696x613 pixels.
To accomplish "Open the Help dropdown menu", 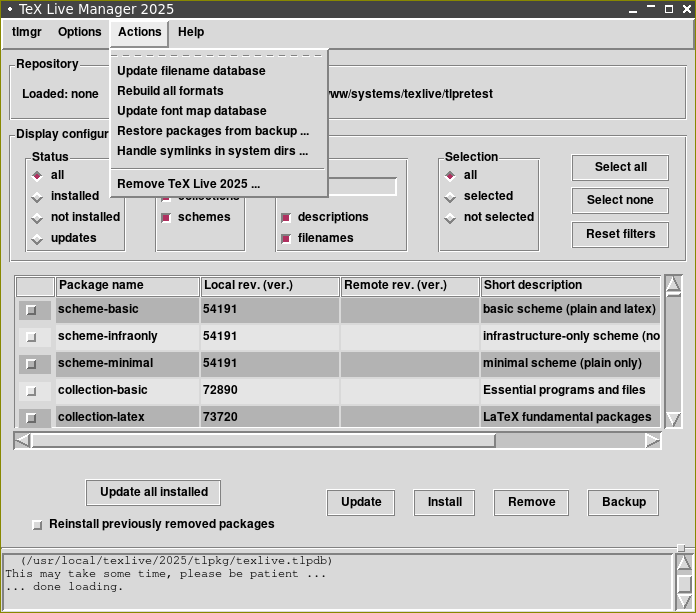I will 191,32.
